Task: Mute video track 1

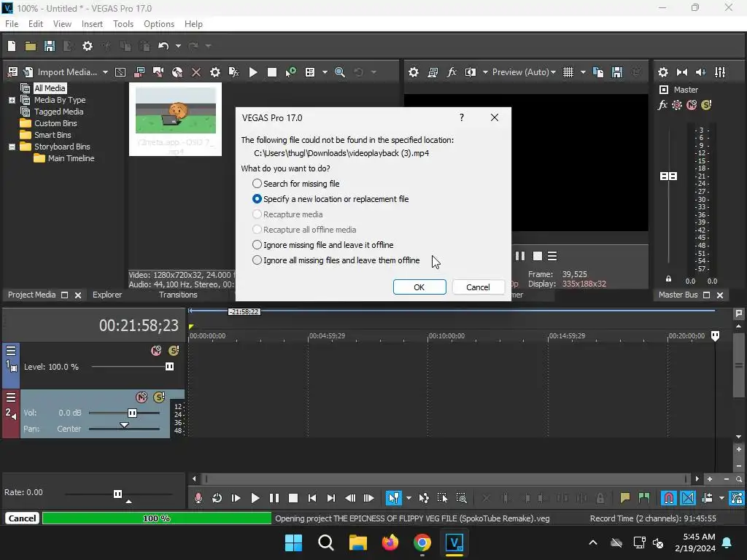Action: [156, 351]
